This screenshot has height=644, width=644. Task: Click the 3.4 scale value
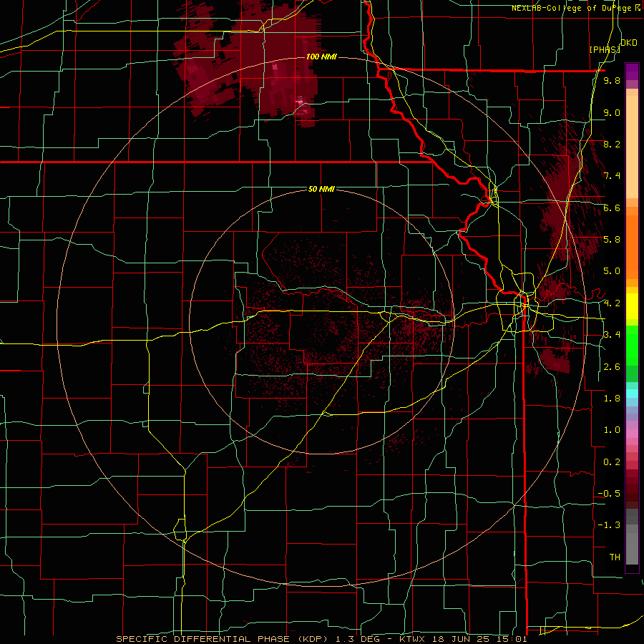(612, 335)
